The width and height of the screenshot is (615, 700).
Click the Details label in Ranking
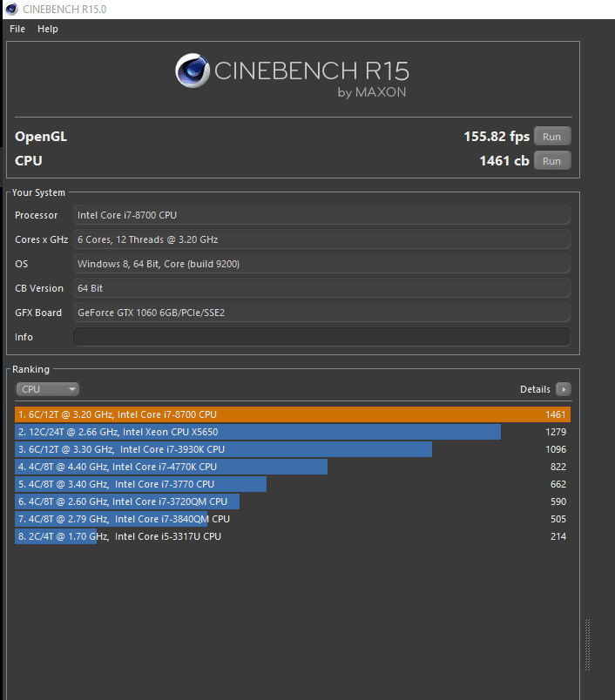coord(535,389)
